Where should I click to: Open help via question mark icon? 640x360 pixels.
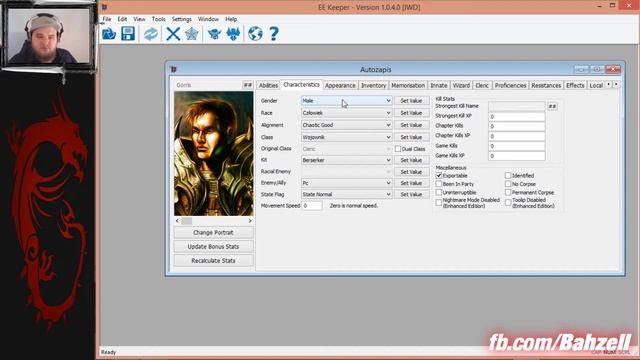[x=274, y=33]
